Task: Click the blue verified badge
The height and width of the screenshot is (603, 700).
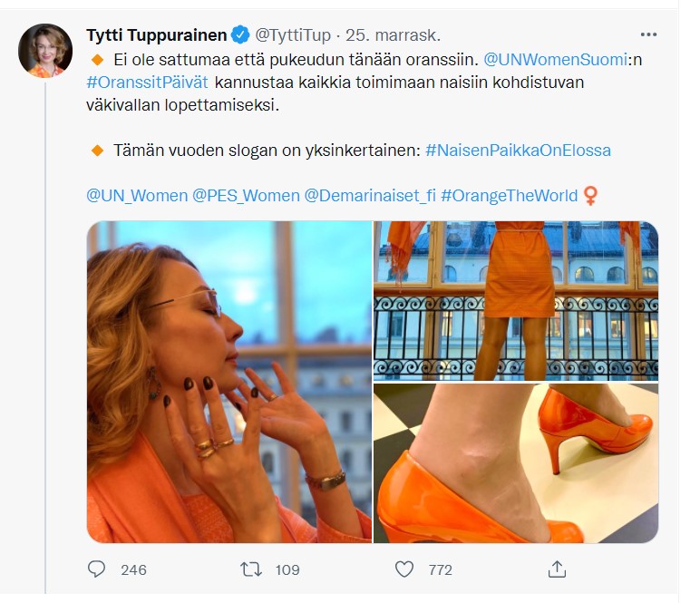Action: 240,35
